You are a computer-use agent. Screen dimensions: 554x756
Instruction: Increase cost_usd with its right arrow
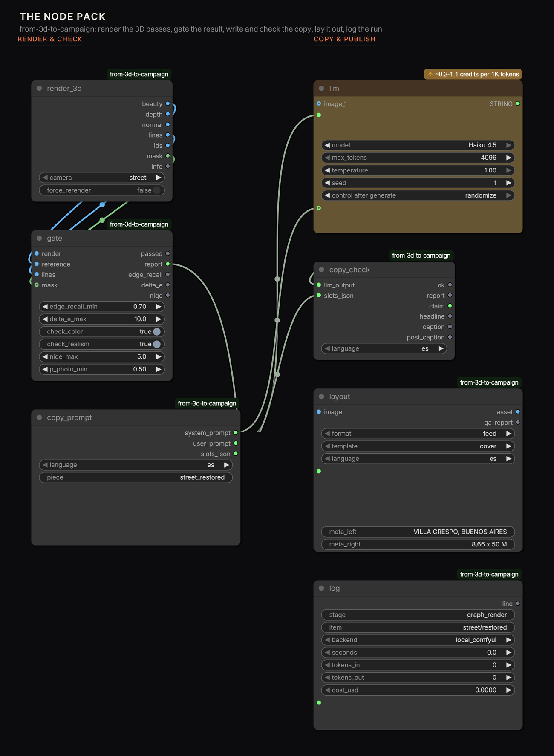(x=509, y=690)
